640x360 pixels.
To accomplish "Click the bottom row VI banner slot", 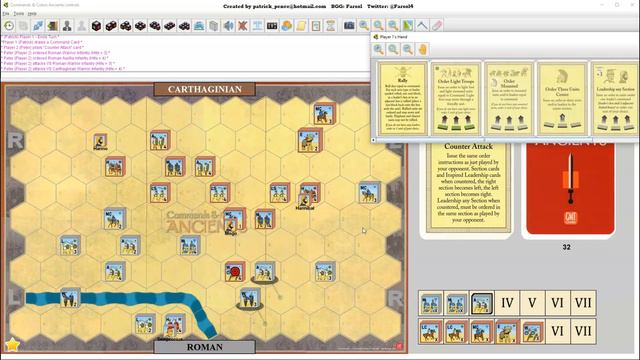I will 558,331.
